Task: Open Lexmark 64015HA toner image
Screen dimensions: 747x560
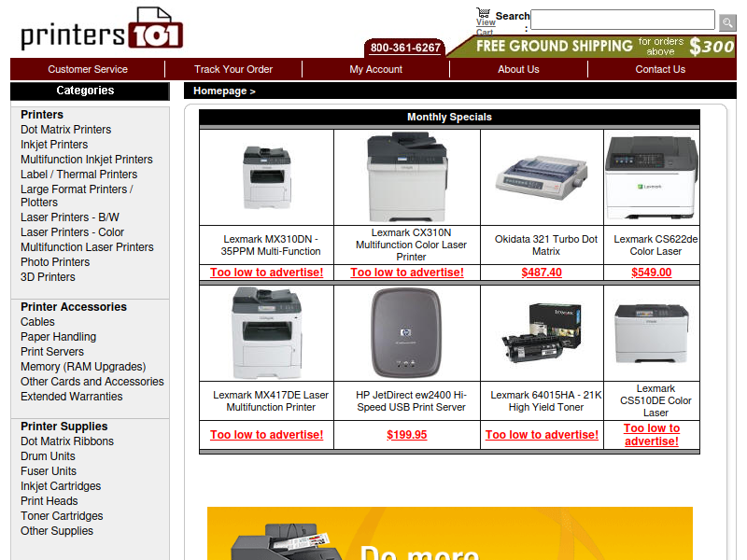Action: click(x=542, y=333)
